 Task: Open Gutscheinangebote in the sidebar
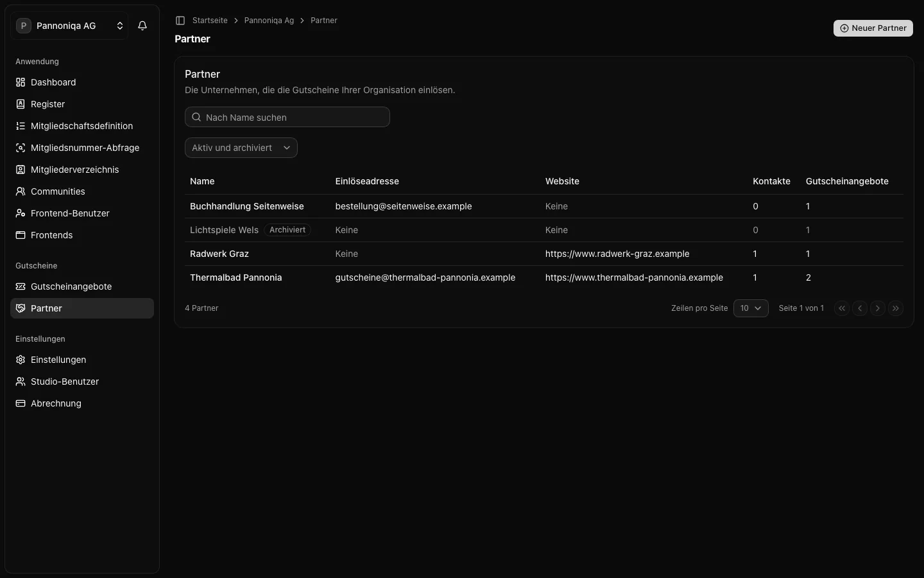click(82, 286)
